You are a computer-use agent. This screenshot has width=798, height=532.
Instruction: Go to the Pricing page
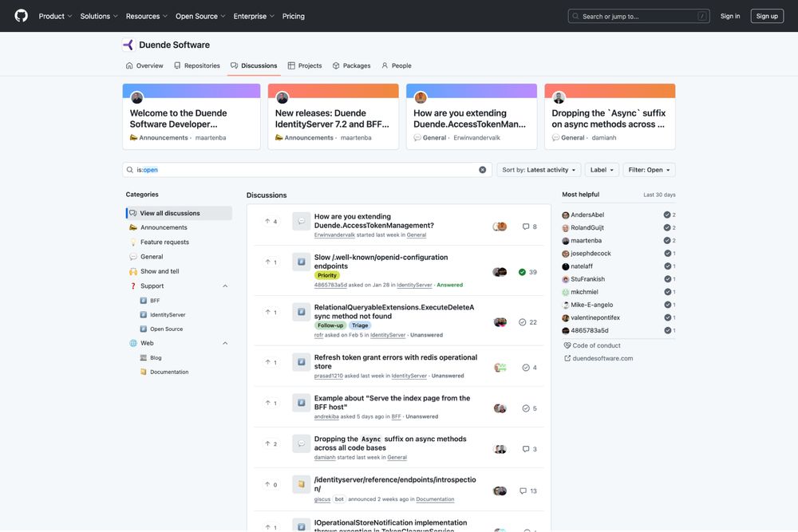pos(294,16)
